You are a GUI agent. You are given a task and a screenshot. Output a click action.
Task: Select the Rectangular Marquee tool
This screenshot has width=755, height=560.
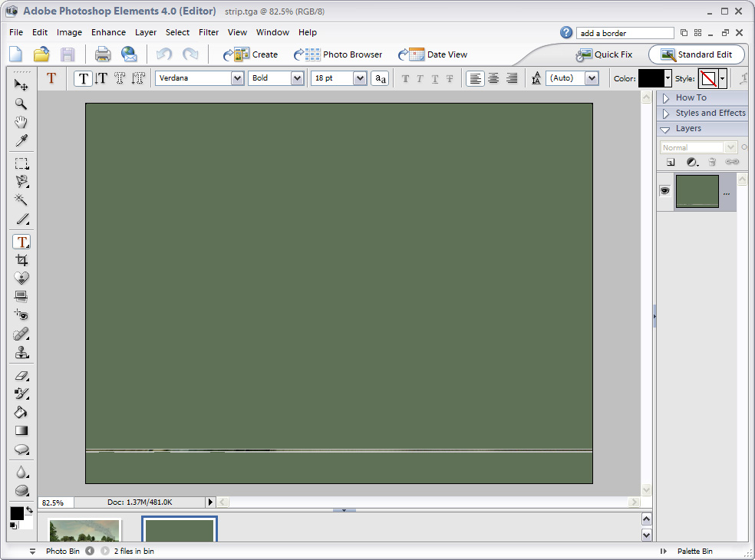point(21,163)
